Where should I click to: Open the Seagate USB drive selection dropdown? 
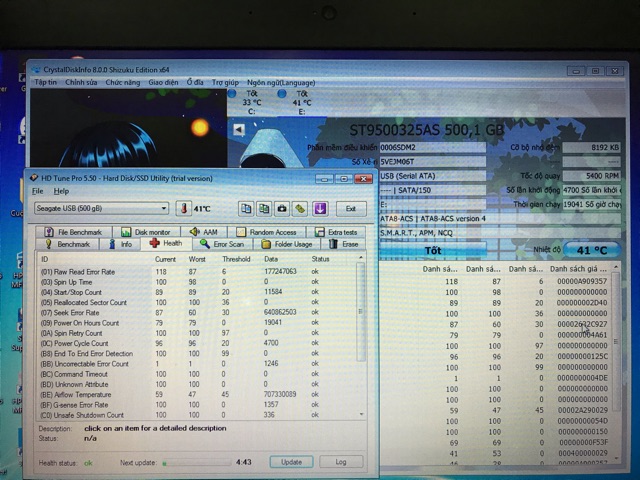100,208
